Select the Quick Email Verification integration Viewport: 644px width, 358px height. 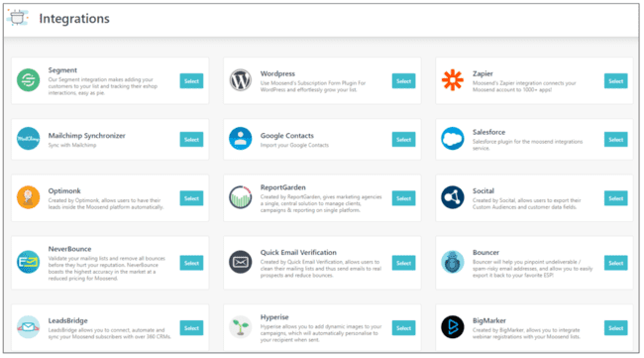[403, 263]
